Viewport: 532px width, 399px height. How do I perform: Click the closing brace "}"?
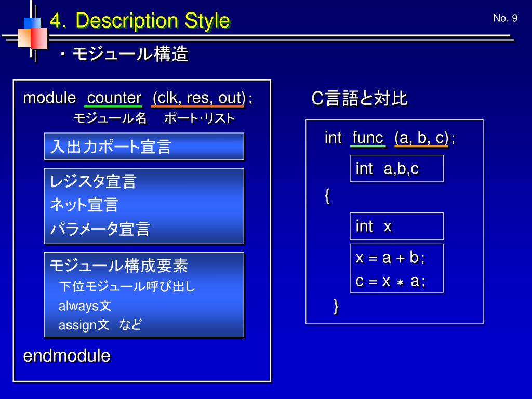(336, 307)
